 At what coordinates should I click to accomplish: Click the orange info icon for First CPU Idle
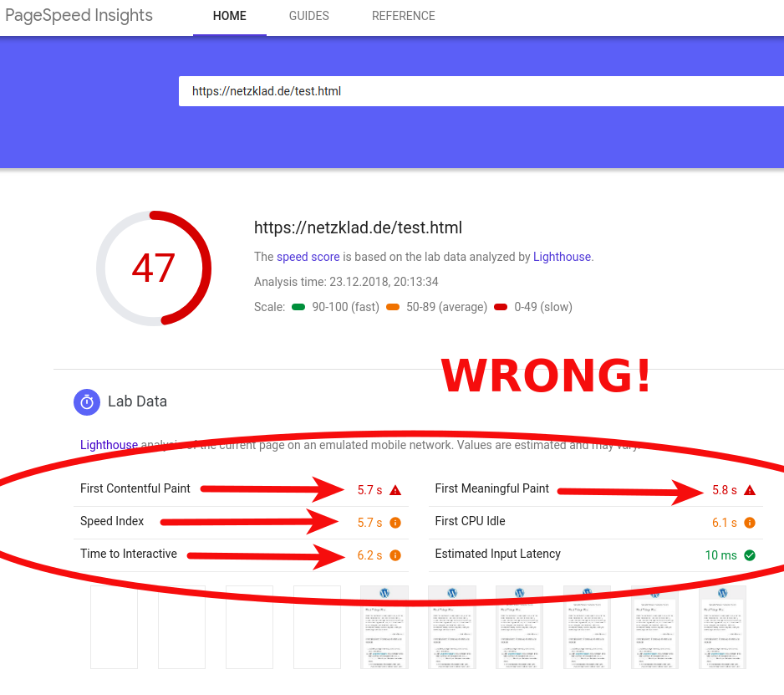tap(750, 523)
